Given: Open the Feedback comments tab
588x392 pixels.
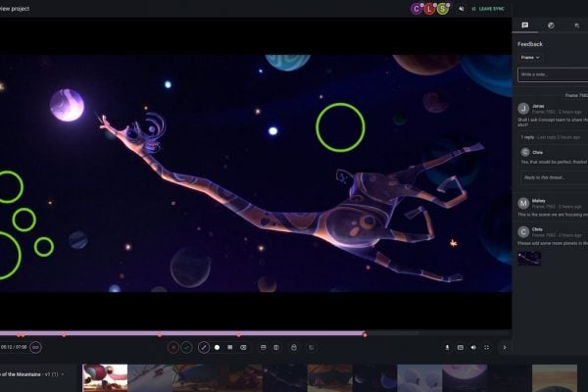Looking at the screenshot, I should [x=525, y=25].
